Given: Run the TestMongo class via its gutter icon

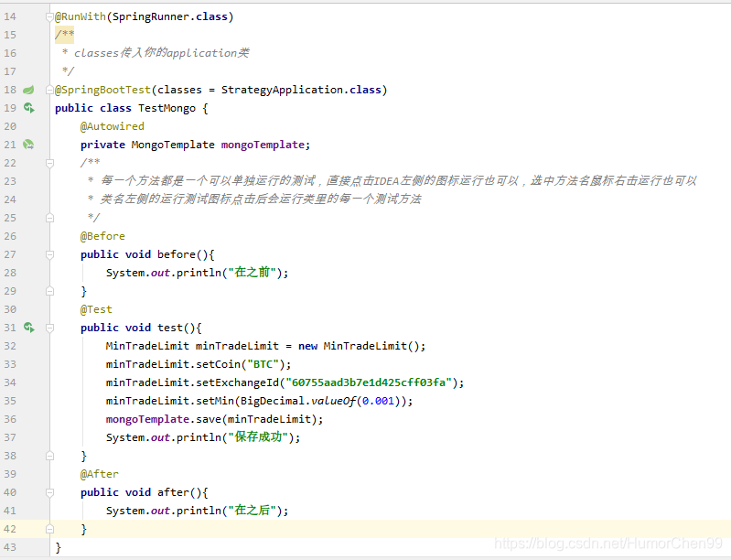Looking at the screenshot, I should click(29, 108).
